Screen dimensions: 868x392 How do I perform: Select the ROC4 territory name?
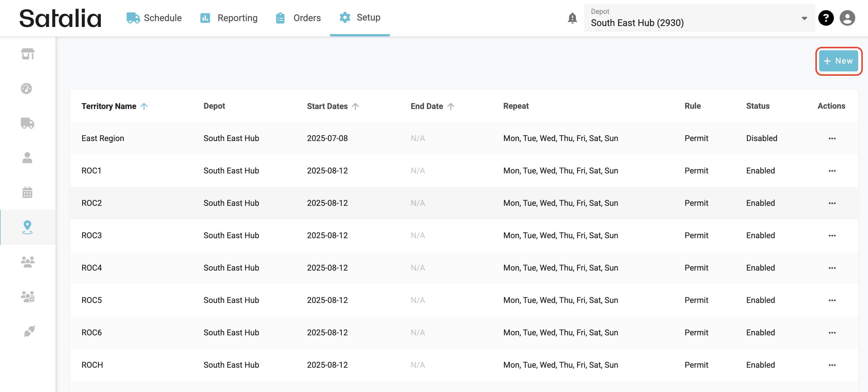pyautogui.click(x=91, y=268)
